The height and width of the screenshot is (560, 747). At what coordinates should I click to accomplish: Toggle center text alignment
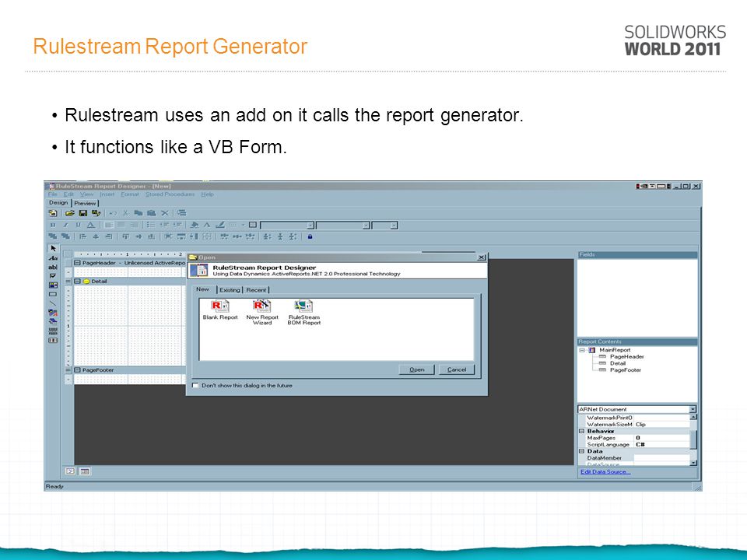click(121, 225)
